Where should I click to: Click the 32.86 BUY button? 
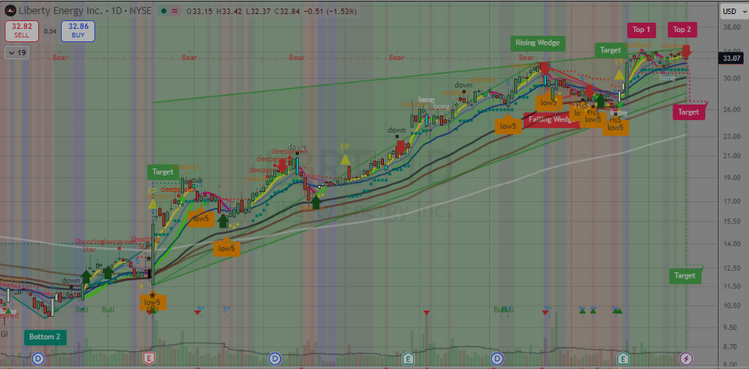[77, 31]
